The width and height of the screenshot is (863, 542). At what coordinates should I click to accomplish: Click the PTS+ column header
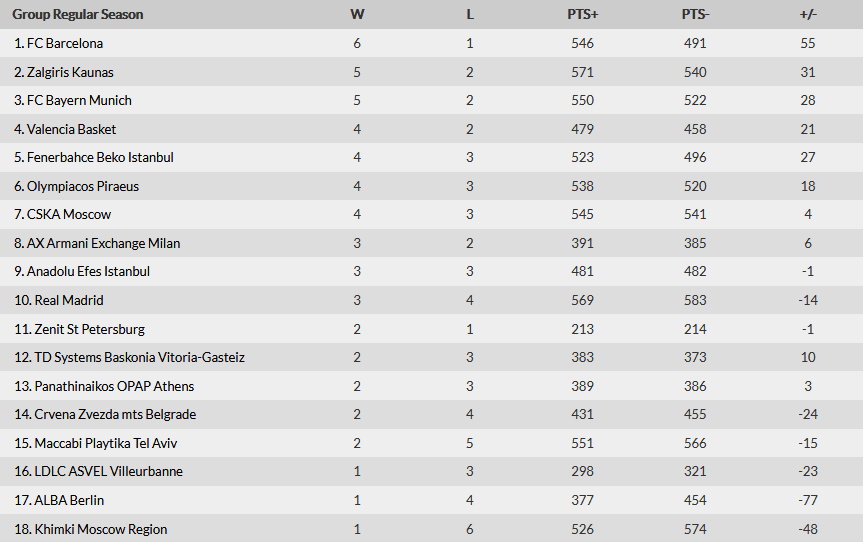tap(582, 14)
